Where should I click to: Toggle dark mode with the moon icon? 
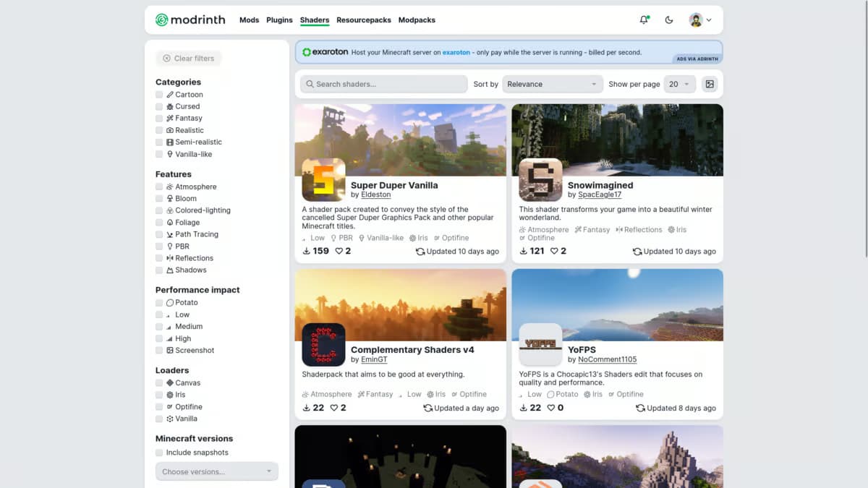[668, 20]
